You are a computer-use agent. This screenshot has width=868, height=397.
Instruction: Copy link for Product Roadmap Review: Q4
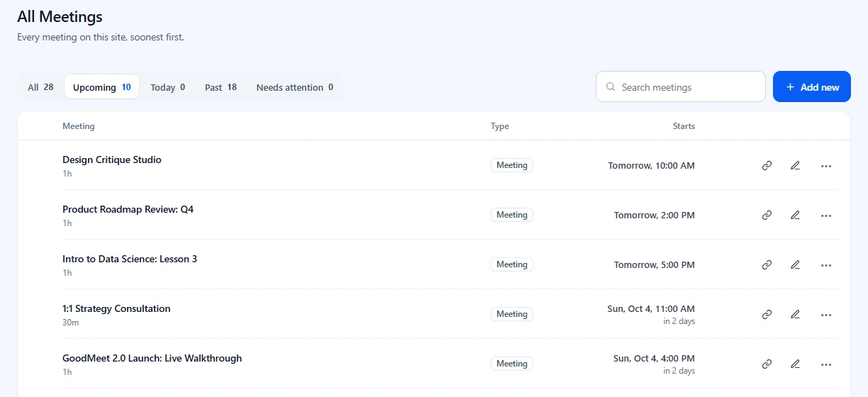[x=767, y=216]
